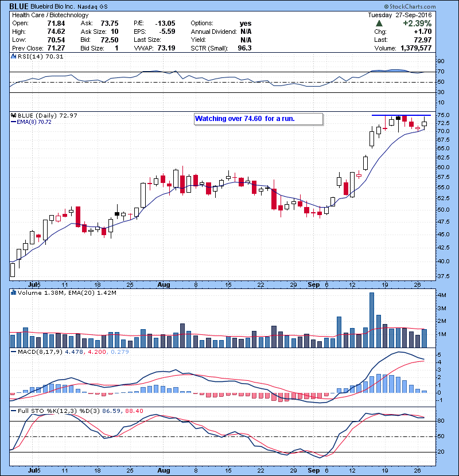Click the Bid price 72.50
The height and width of the screenshot is (476, 459).
pos(110,40)
